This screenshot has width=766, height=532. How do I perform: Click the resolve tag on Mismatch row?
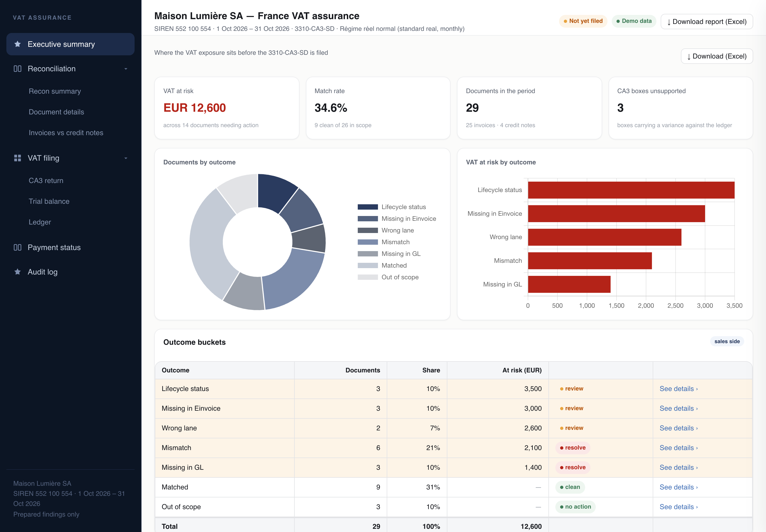(573, 448)
